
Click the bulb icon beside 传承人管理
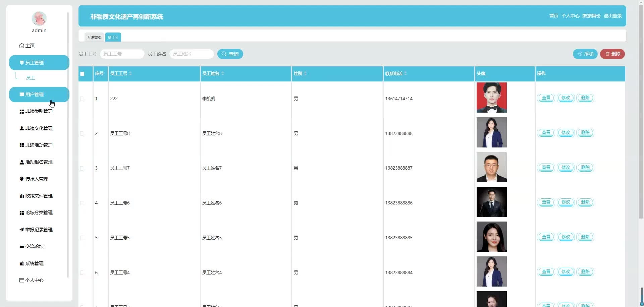22,179
